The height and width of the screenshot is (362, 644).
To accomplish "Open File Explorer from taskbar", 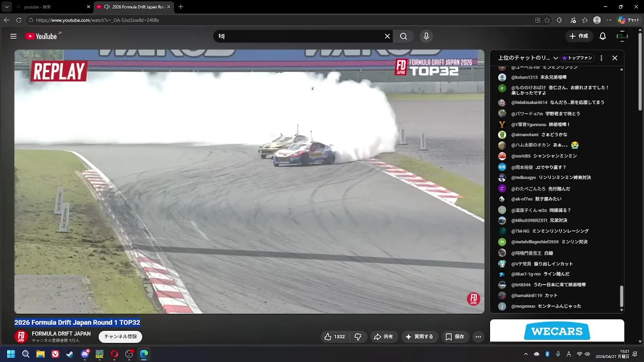I will (40, 354).
